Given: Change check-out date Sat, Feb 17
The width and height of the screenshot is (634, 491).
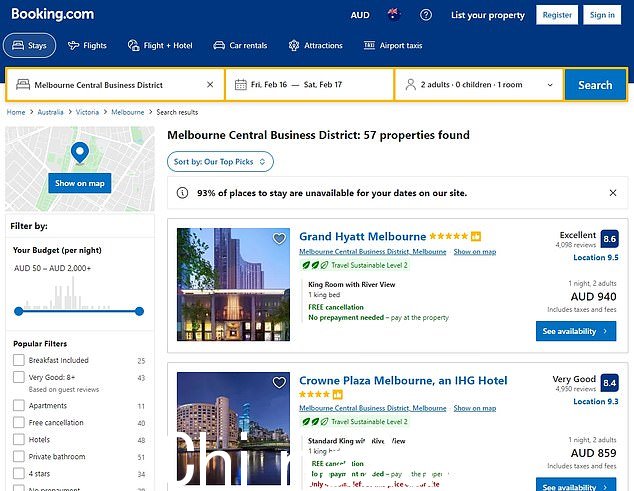Looking at the screenshot, I should tap(323, 85).
